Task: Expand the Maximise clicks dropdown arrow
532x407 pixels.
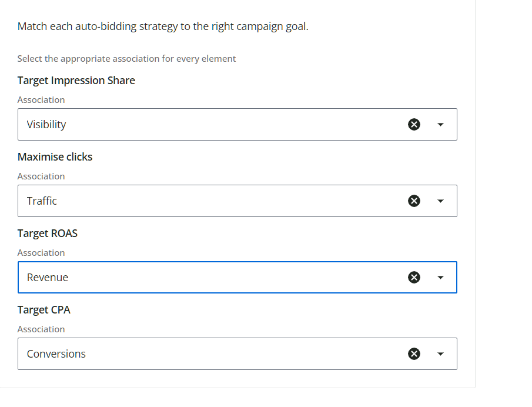Action: coord(440,201)
